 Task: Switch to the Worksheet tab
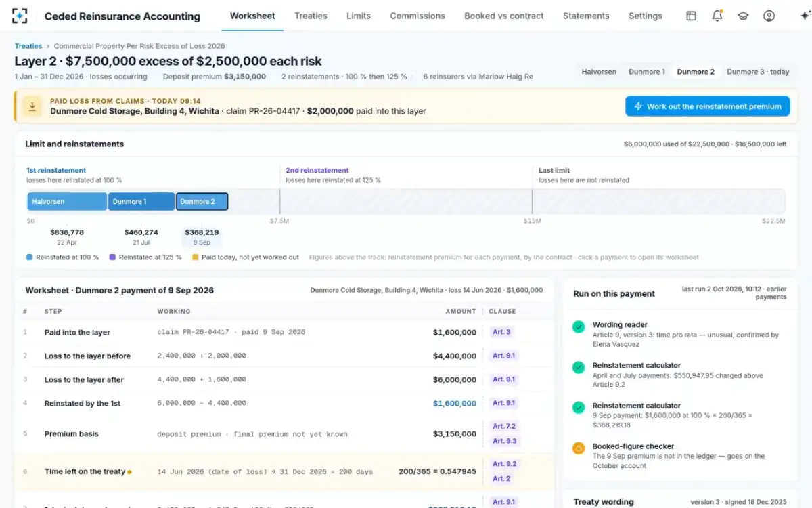pos(252,16)
